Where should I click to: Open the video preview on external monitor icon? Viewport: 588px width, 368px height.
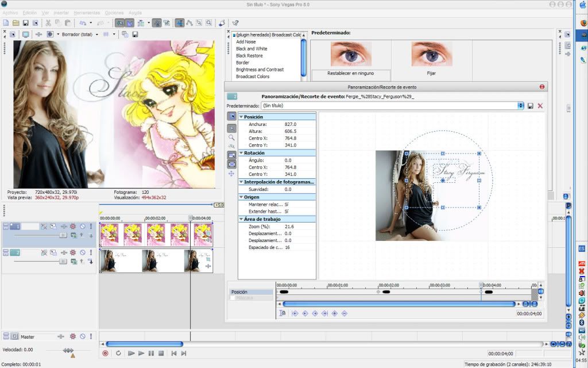point(25,34)
